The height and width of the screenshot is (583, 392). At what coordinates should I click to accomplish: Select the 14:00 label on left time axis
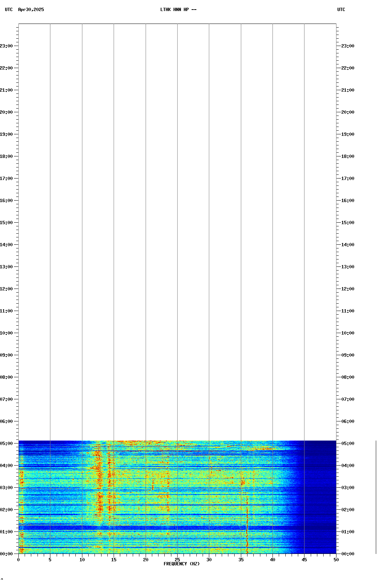pos(6,245)
